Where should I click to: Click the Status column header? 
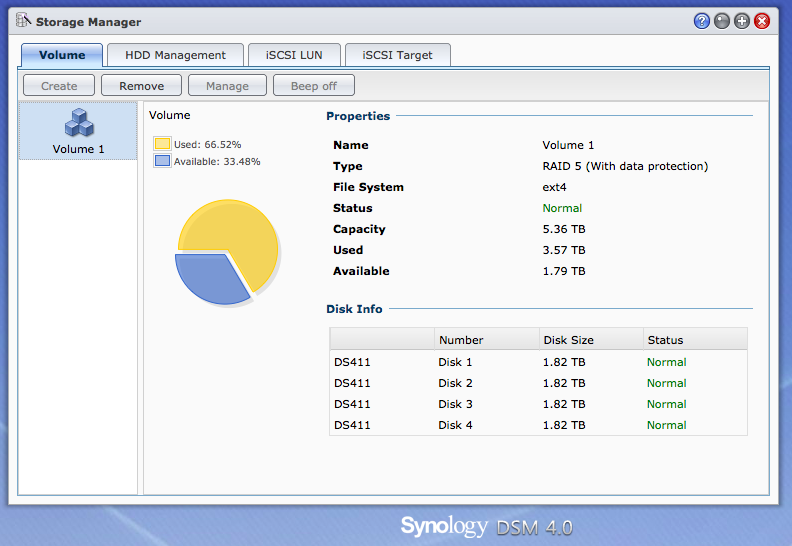point(695,339)
